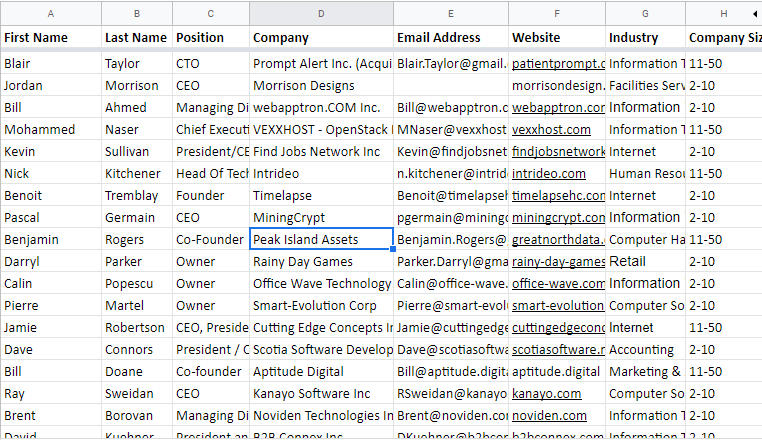The width and height of the screenshot is (762, 440).
Task: Select the 'Position' header cell
Action: click(211, 37)
